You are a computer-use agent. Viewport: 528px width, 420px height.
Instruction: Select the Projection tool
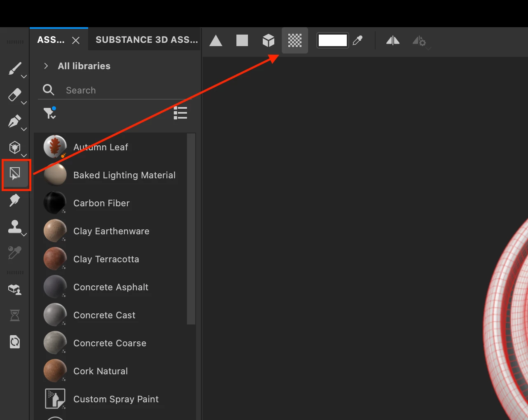(14, 121)
